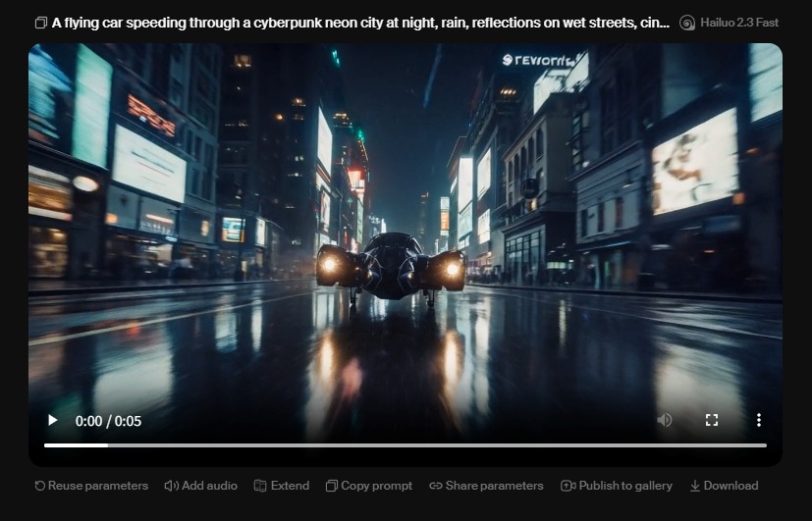The width and height of the screenshot is (812, 521).
Task: Select the Hailuo 2.3 Fast model label
Action: click(x=741, y=23)
